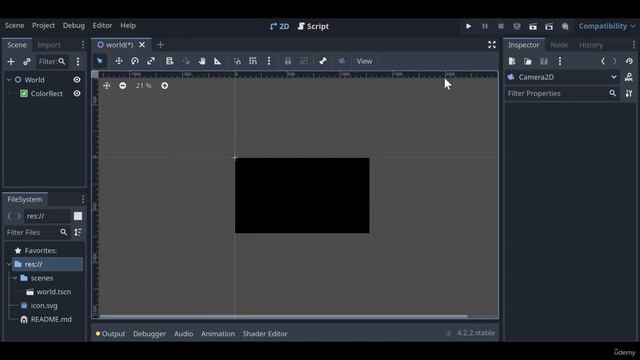The image size is (640, 360).
Task: Switch to the 2D workspace
Action: (280, 26)
